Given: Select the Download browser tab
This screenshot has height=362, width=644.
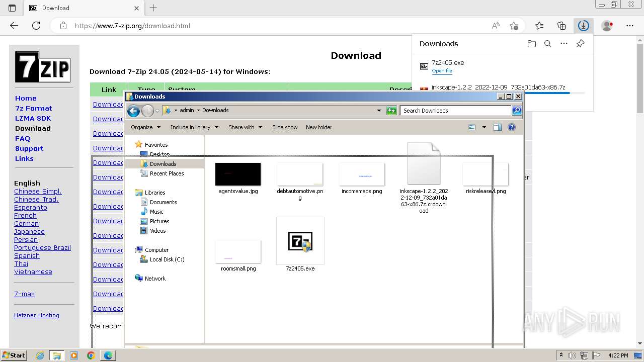Looking at the screenshot, I should point(85,8).
